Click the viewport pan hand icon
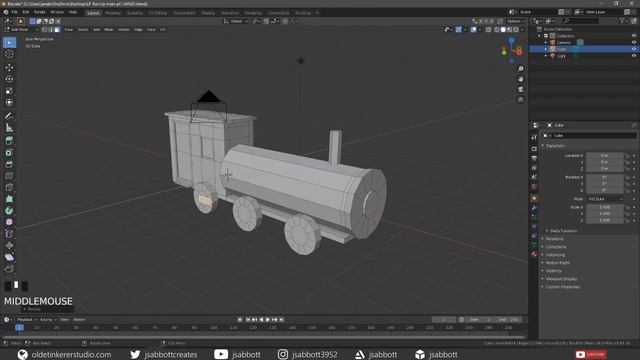Image resolution: width=640 pixels, height=360 pixels. [x=520, y=79]
